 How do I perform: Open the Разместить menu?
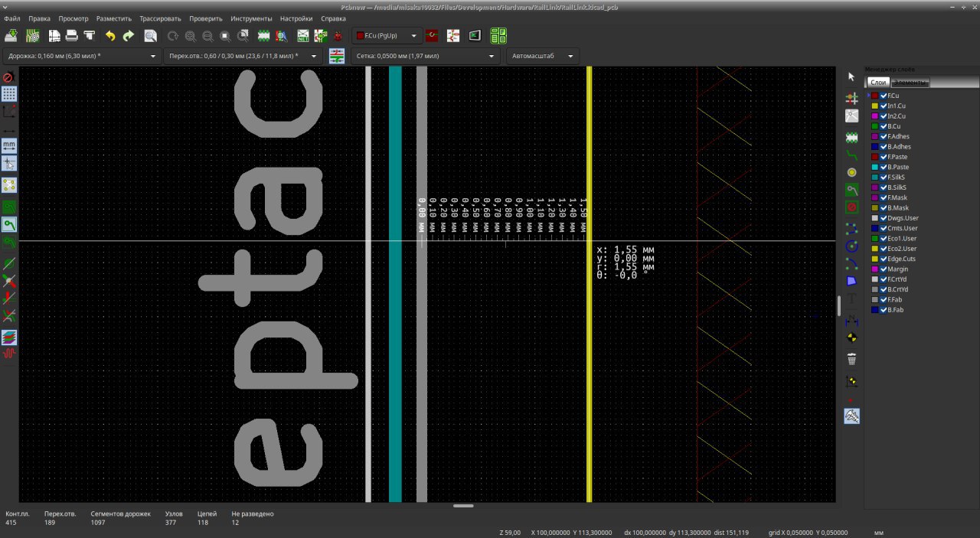114,18
